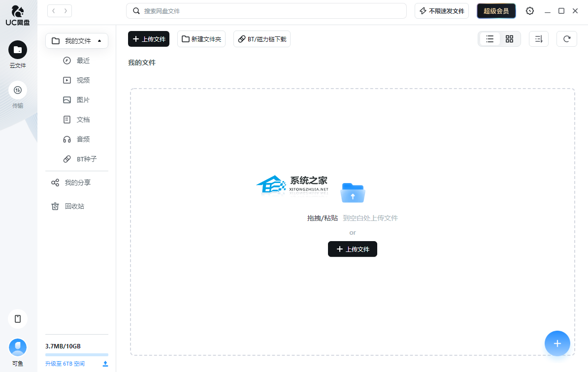588x372 pixels.
Task: Click the centered 上传文件 button
Action: pos(353,249)
